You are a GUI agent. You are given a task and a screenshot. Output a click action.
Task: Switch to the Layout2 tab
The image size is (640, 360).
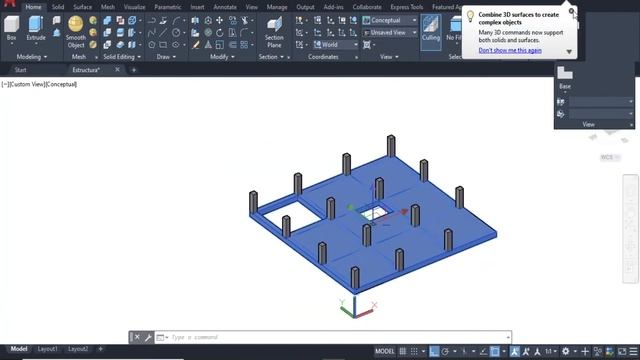click(x=78, y=349)
